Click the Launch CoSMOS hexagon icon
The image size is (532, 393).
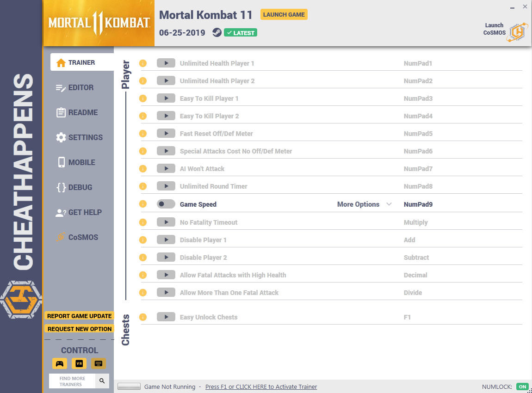[517, 32]
